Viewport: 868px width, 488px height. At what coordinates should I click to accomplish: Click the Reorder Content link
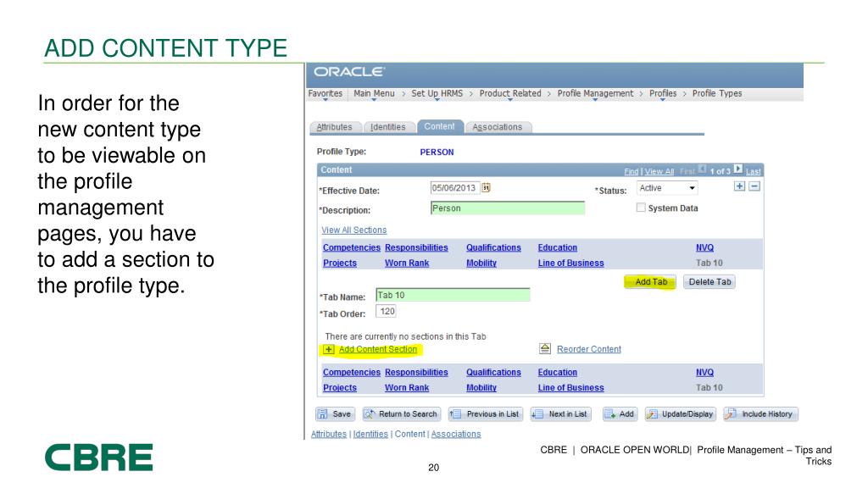click(589, 349)
